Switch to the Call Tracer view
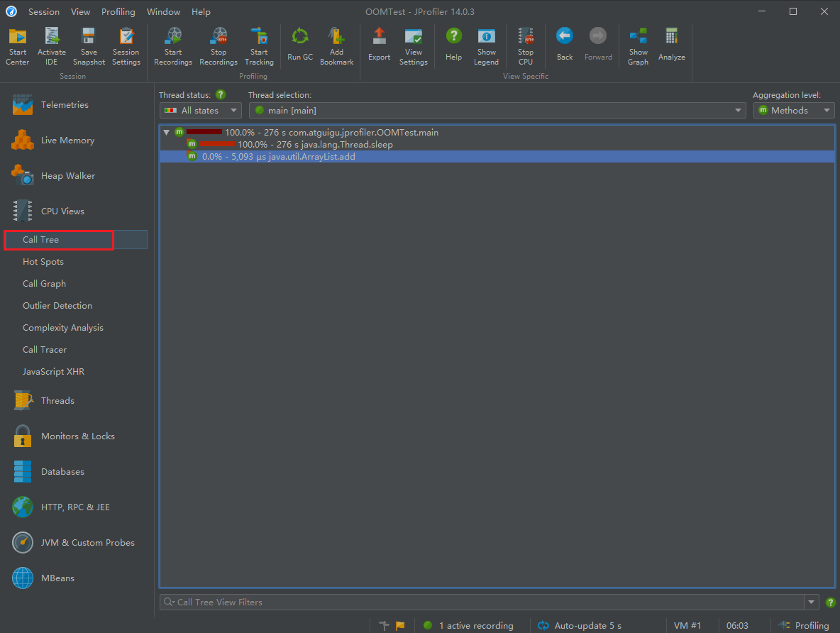Viewport: 840px width, 633px height. 45,349
